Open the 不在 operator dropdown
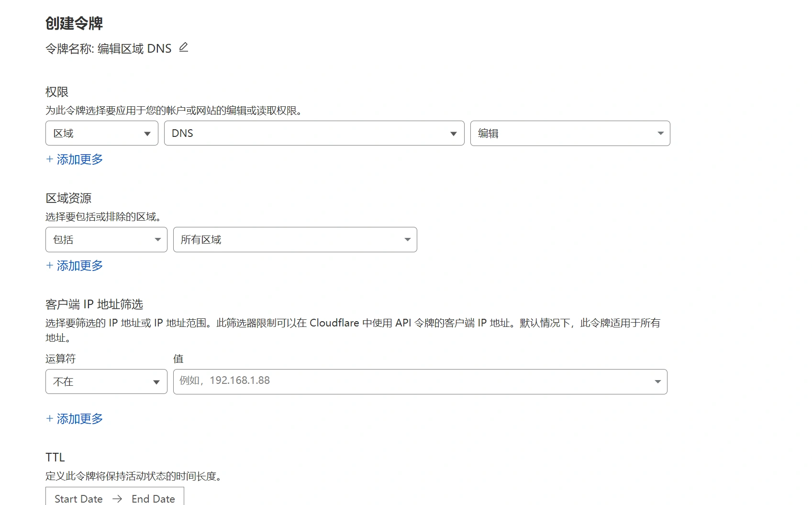The width and height of the screenshot is (812, 505). click(106, 382)
